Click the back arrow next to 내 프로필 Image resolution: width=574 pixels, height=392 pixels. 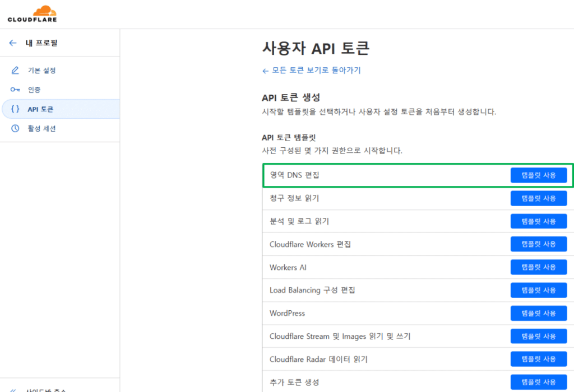[x=13, y=43]
